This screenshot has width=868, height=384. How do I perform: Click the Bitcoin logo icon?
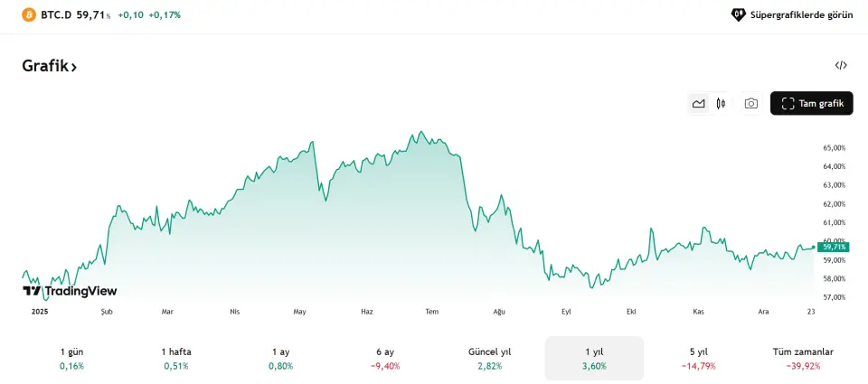(29, 15)
